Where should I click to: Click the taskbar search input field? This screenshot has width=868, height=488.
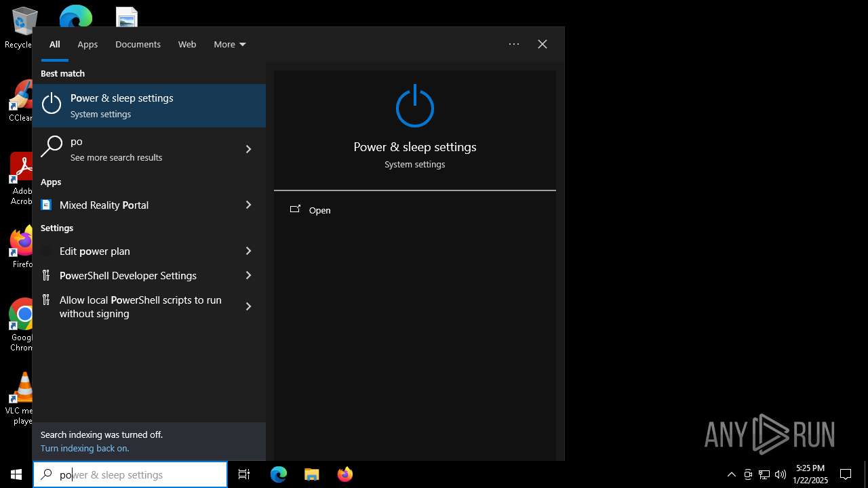coord(130,474)
